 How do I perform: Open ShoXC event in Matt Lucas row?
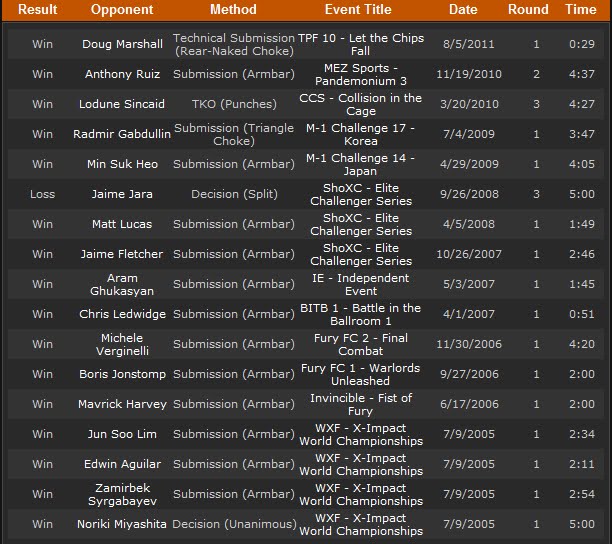(x=361, y=225)
